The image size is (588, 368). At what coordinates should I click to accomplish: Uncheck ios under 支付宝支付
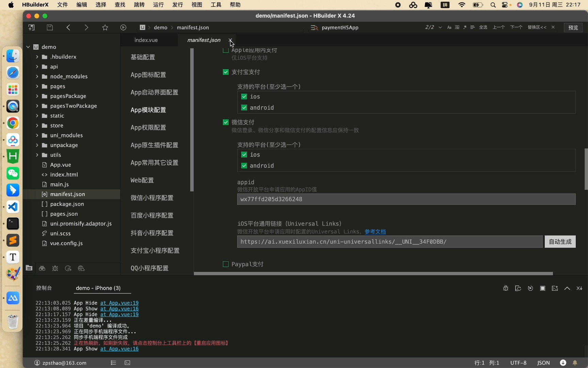click(x=244, y=97)
